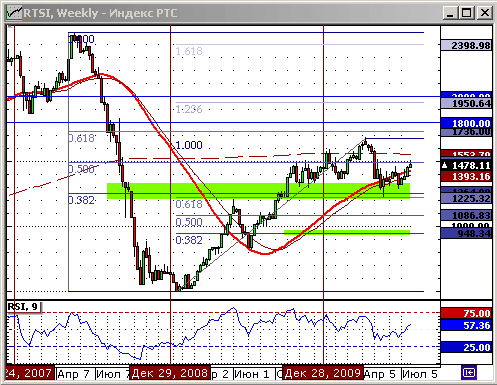Click the purple scroll-to-latest-bar icon

(x=469, y=373)
